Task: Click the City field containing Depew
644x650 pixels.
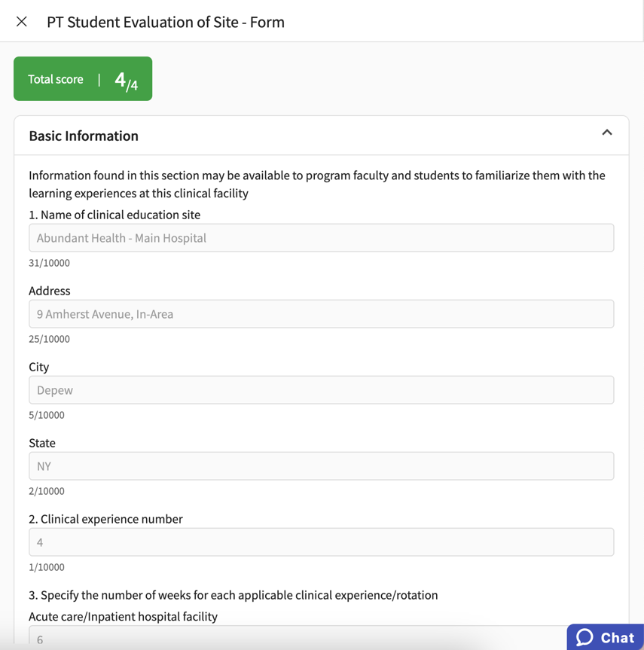Action: (322, 389)
